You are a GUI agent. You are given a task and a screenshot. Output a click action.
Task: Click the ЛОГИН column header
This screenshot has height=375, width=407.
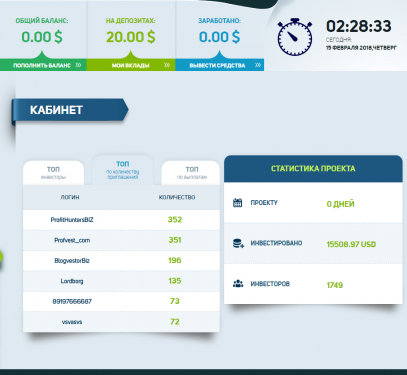tap(70, 197)
